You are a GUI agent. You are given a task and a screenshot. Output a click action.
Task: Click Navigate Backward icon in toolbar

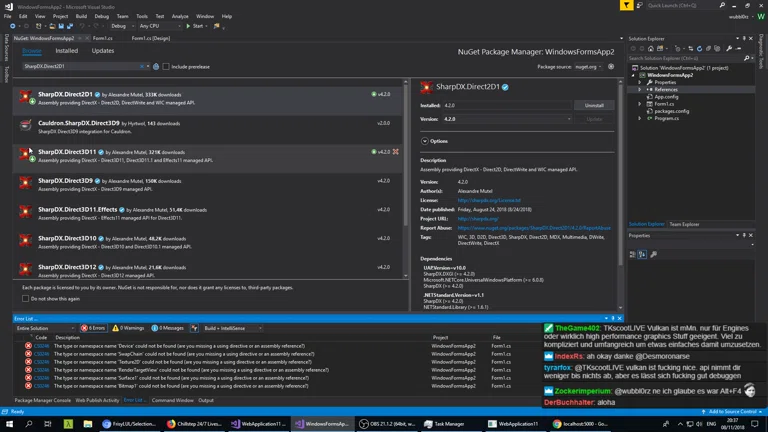(12, 26)
